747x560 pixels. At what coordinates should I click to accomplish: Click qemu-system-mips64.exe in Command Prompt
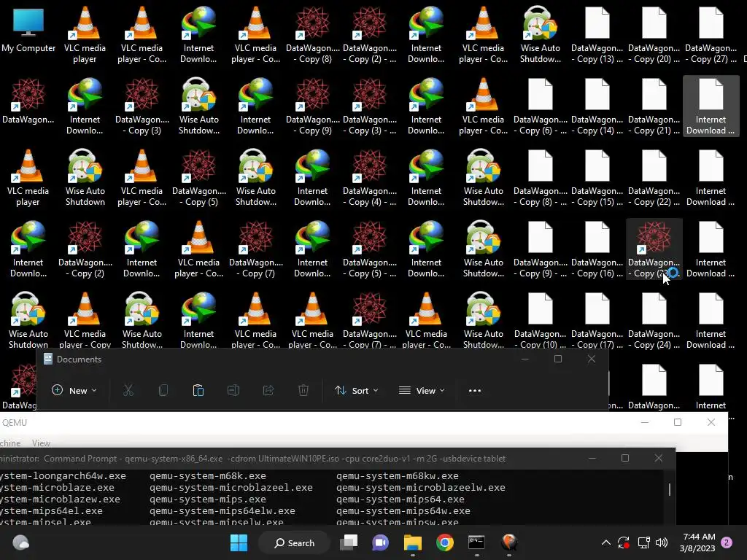point(400,499)
